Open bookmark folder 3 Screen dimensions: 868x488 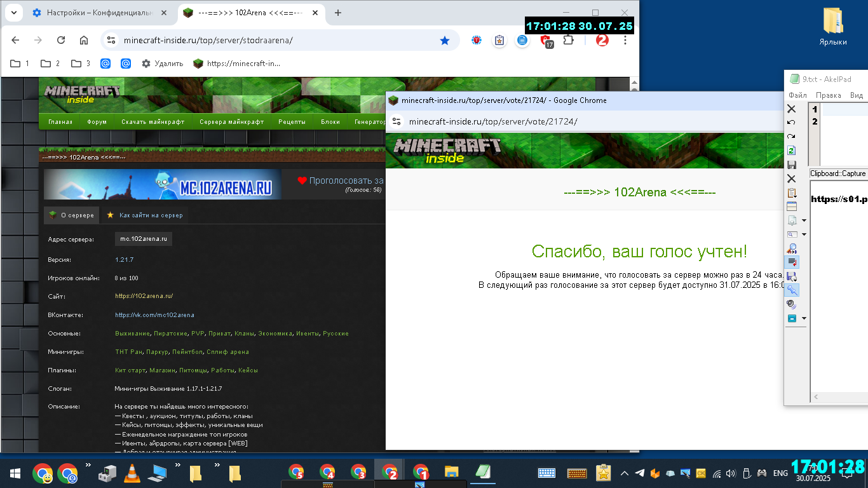(81, 64)
